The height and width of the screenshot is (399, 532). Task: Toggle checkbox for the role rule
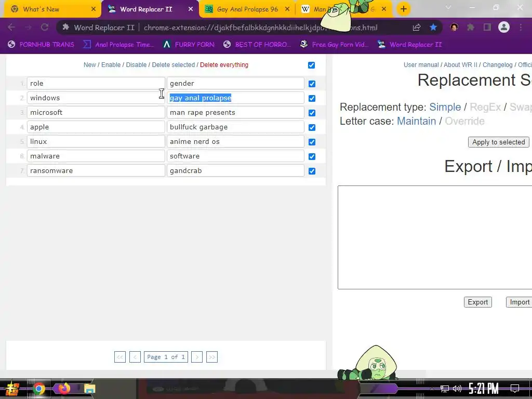pos(312,84)
